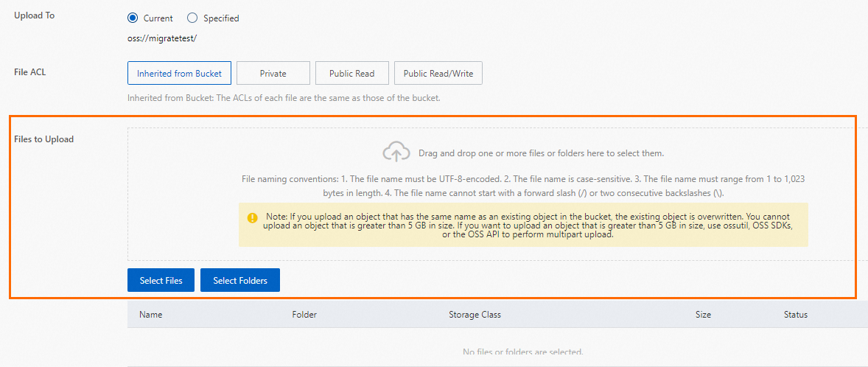Click the oss://migratetest/ path text

[x=162, y=39]
